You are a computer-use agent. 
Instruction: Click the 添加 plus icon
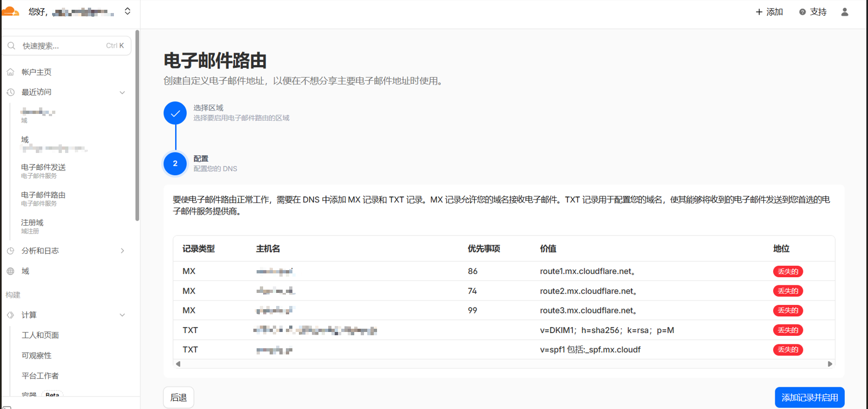pyautogui.click(x=759, y=12)
